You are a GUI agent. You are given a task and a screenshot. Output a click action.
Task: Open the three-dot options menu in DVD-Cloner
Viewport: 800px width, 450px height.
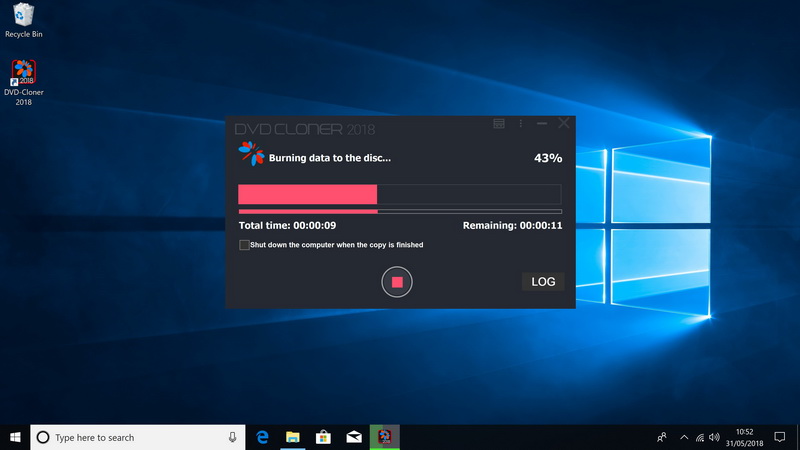(x=520, y=123)
